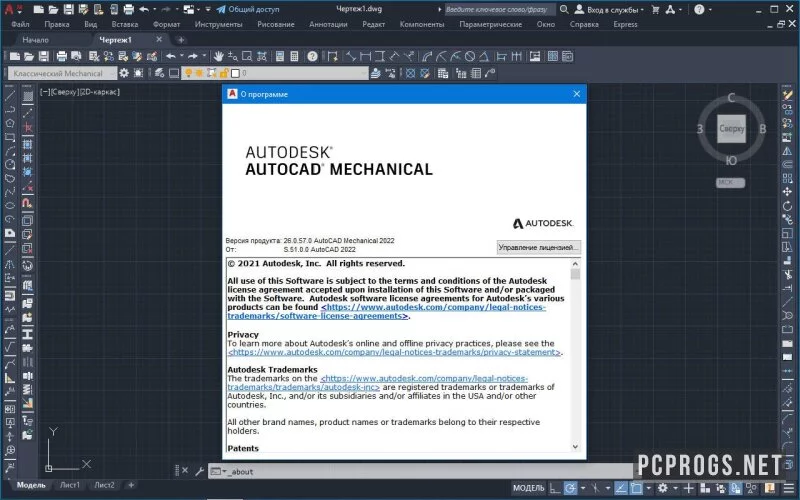Switch to the Начало tab
The image size is (800, 500).
[x=35, y=39]
